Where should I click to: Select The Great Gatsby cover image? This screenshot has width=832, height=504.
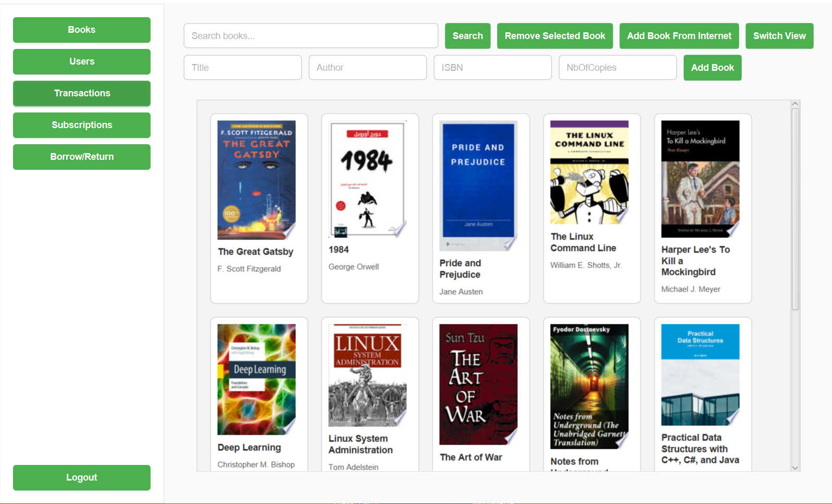[x=256, y=180]
